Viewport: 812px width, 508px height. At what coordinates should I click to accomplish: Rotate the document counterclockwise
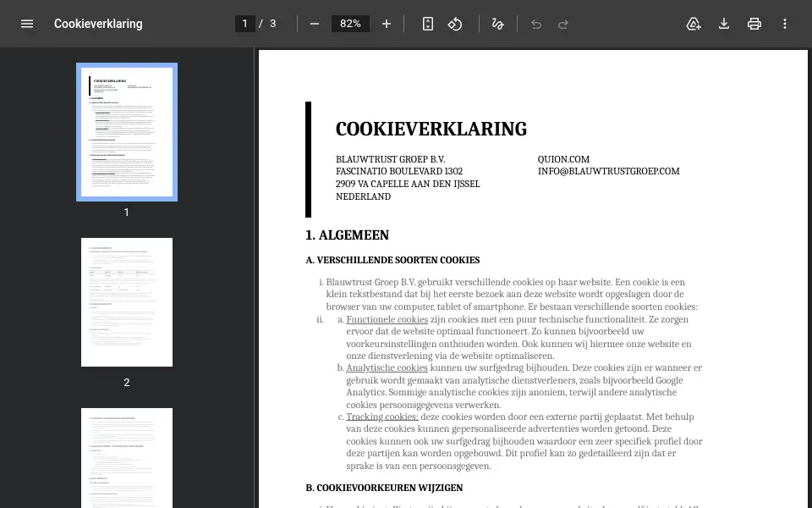(455, 24)
